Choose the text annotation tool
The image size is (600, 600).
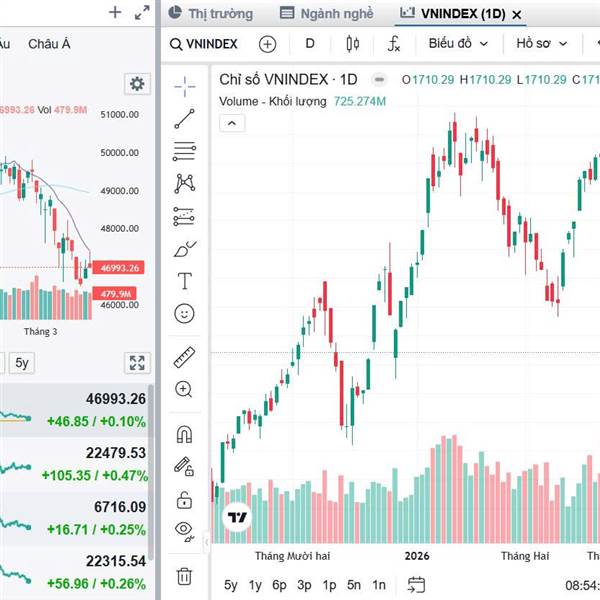pos(185,281)
